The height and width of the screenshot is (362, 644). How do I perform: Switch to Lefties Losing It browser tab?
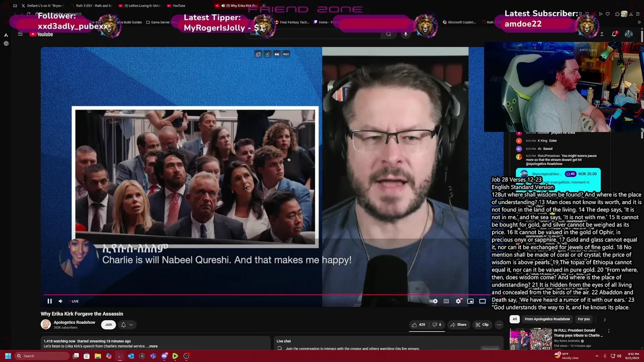pos(140,6)
